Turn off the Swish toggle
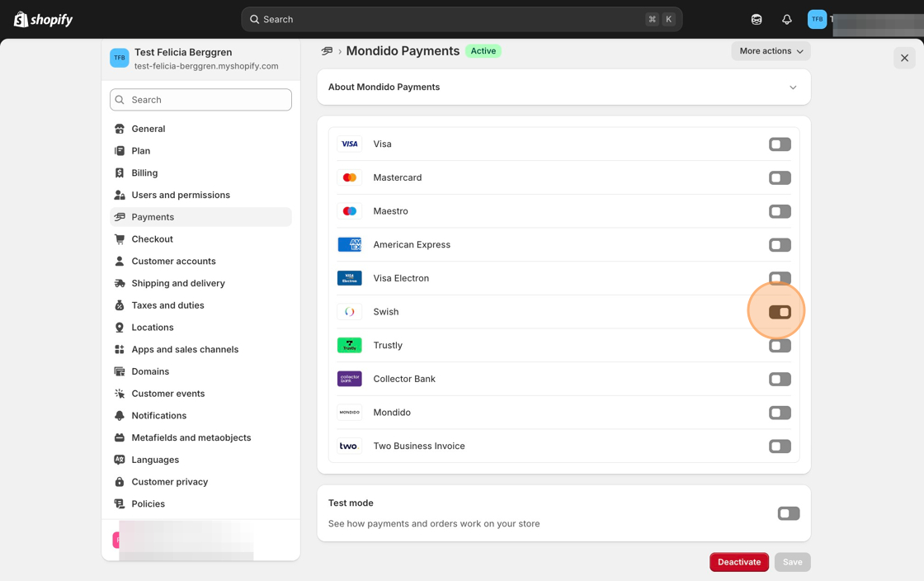Screen dimensions: 924x581 (780, 312)
